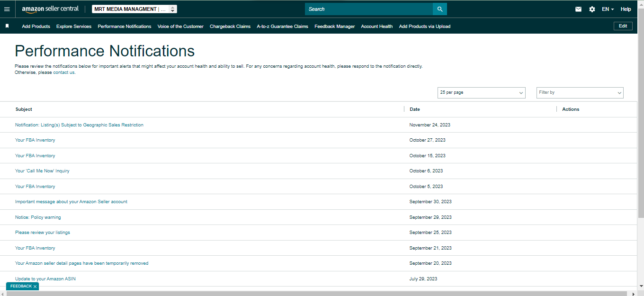Open the 25 per page dropdown

(x=481, y=92)
